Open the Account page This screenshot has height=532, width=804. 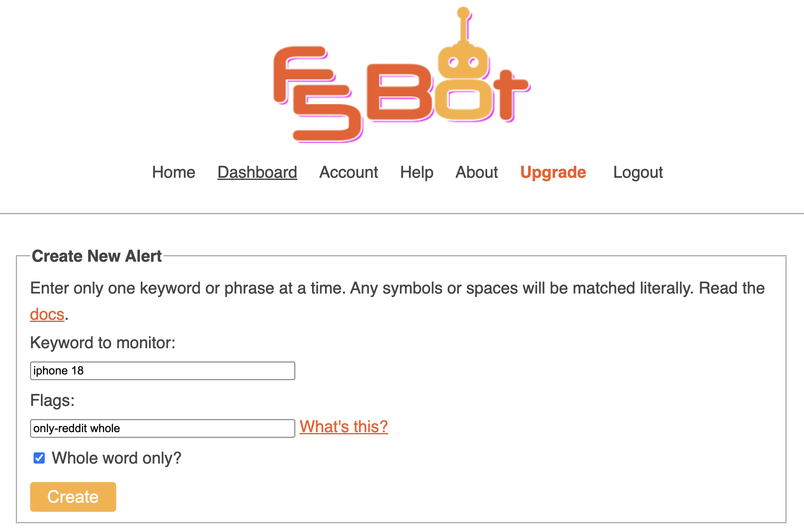coord(348,172)
